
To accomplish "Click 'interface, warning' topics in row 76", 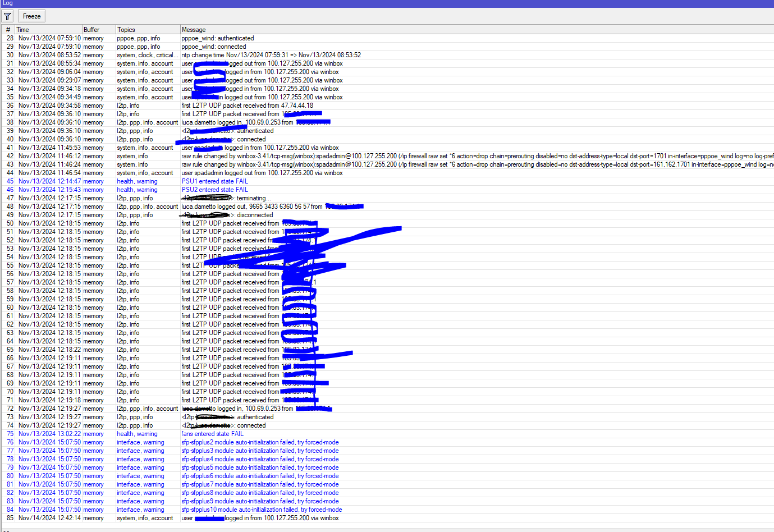I will click(x=140, y=442).
